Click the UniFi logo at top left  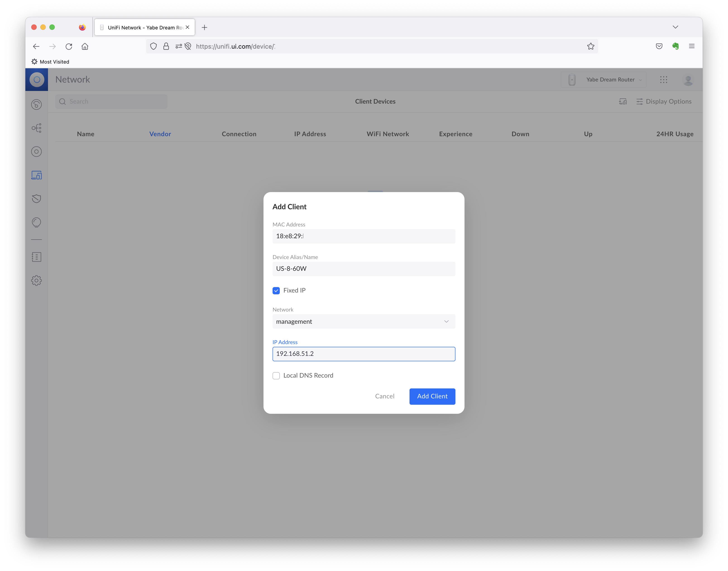(37, 80)
